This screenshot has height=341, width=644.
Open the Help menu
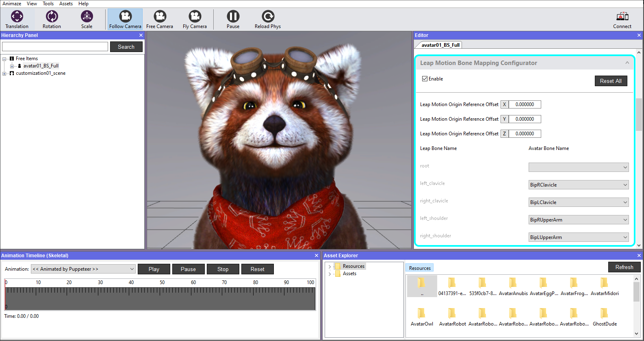click(x=83, y=4)
